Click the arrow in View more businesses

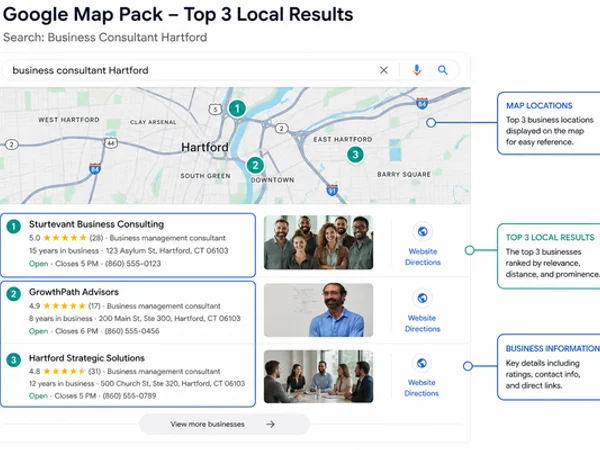point(271,424)
